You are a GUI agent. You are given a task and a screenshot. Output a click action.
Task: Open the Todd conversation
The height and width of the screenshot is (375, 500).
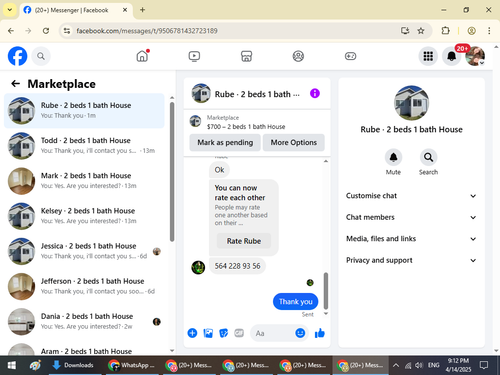click(84, 146)
